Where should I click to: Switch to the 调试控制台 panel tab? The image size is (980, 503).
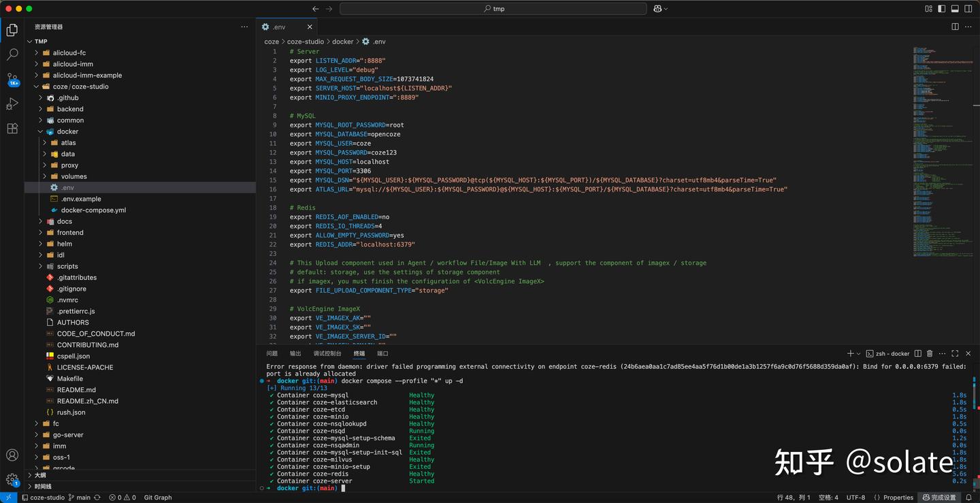(327, 353)
